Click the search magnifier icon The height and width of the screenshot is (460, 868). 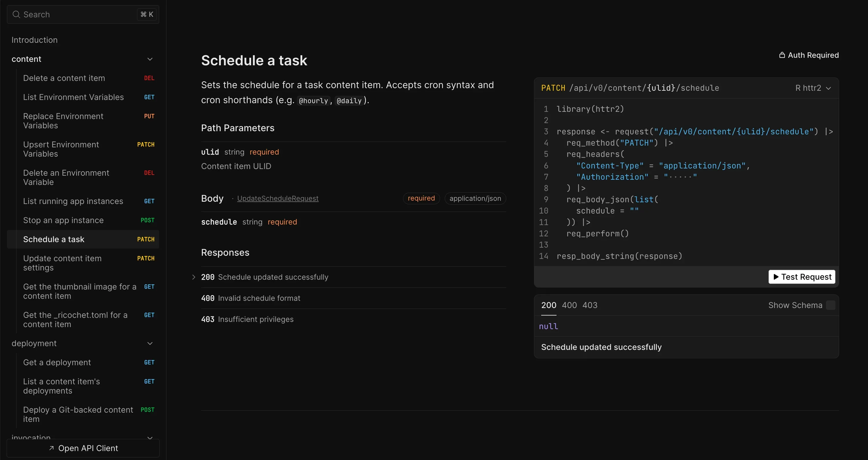16,14
